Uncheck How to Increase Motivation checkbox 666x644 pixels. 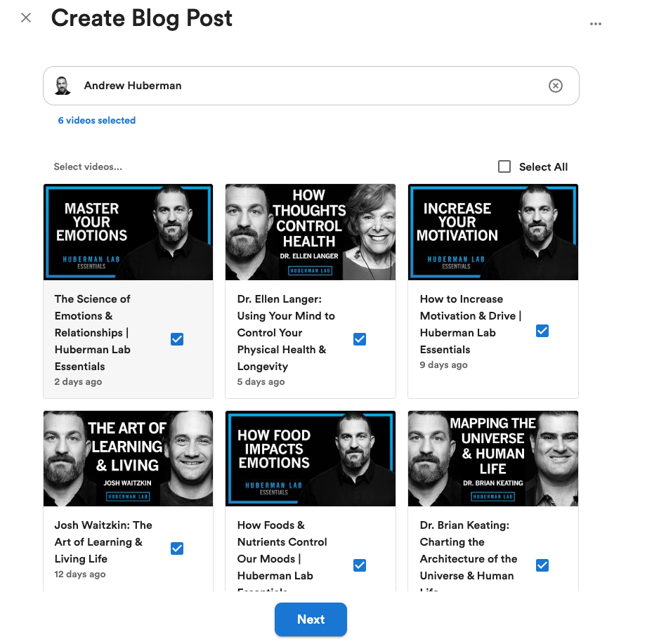click(542, 331)
